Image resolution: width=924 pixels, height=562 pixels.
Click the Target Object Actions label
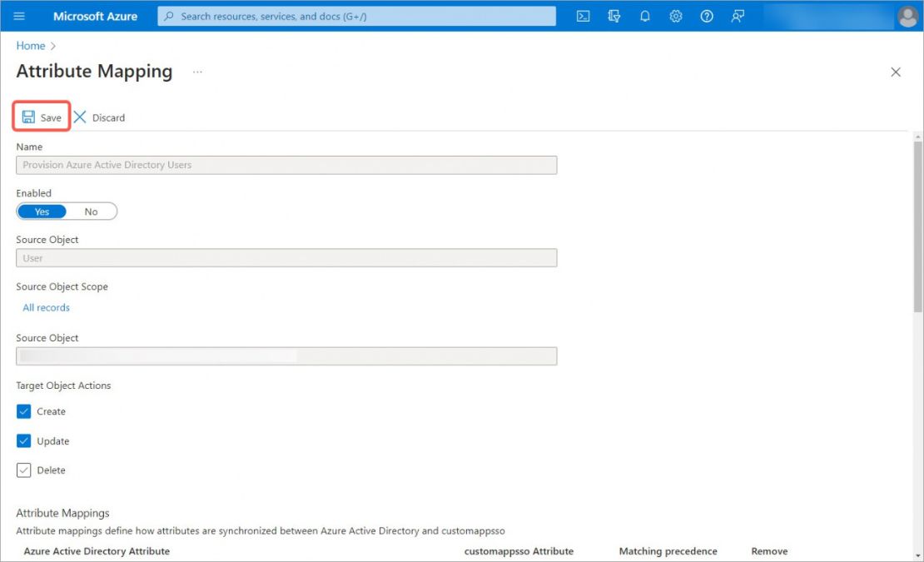click(63, 385)
